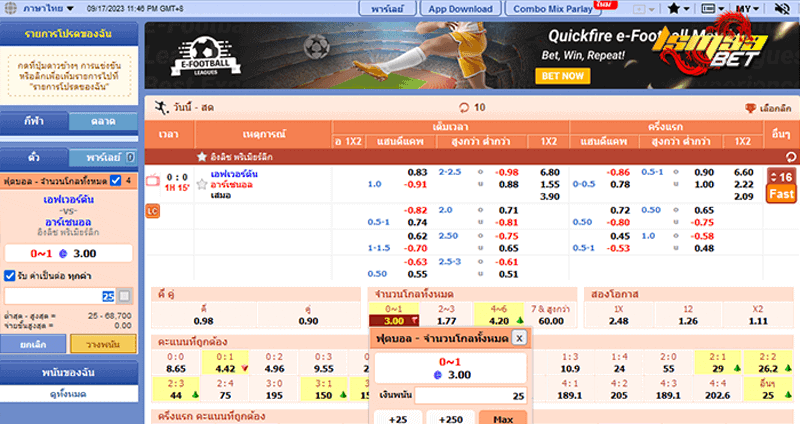Viewport: 800px width, 424px height.
Task: Select the ตั๋ว bet slip tab
Action: click(34, 158)
